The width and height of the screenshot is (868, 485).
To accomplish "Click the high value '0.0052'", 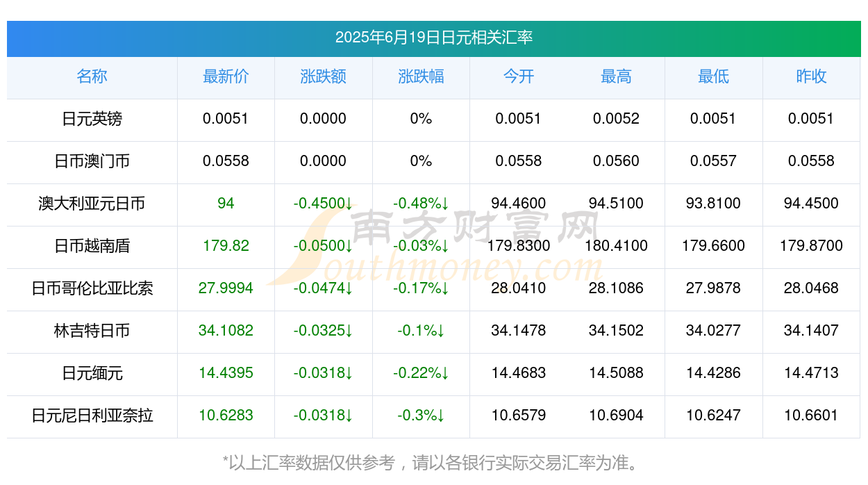I will 616,119.
